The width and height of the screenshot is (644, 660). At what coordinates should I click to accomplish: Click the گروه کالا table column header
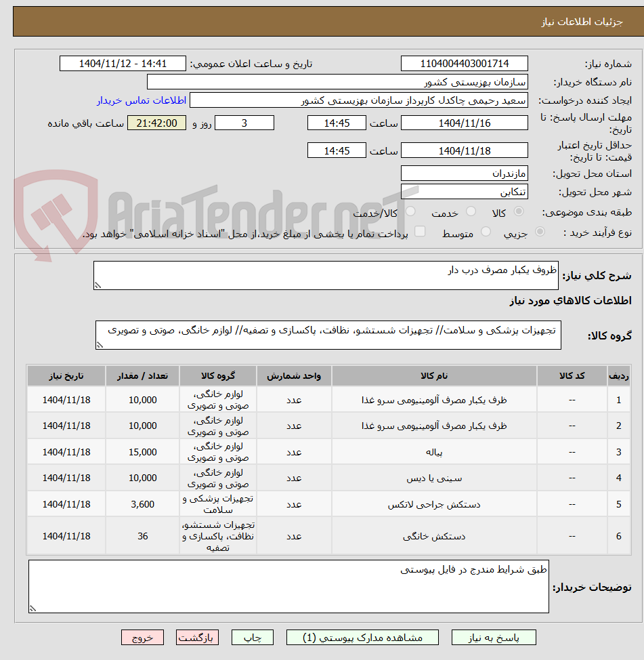[218, 376]
